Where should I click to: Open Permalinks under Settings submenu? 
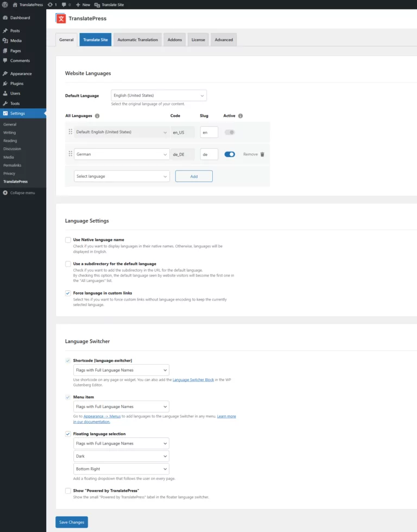point(12,165)
